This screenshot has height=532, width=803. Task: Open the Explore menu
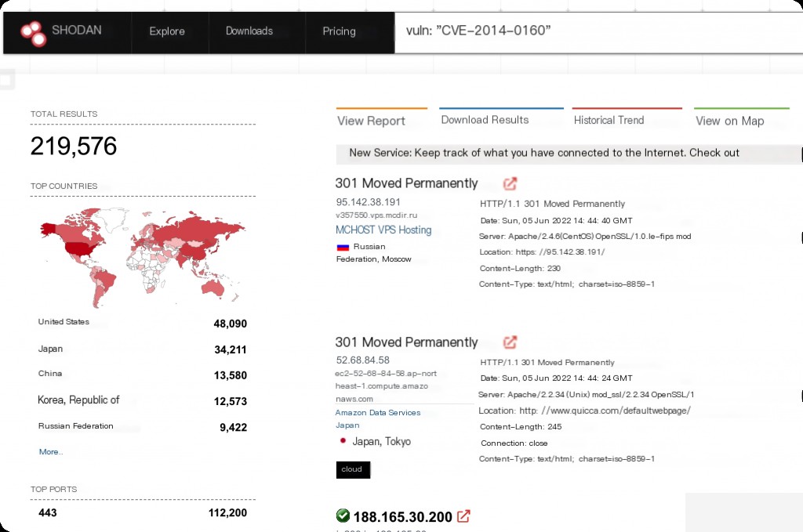click(167, 31)
